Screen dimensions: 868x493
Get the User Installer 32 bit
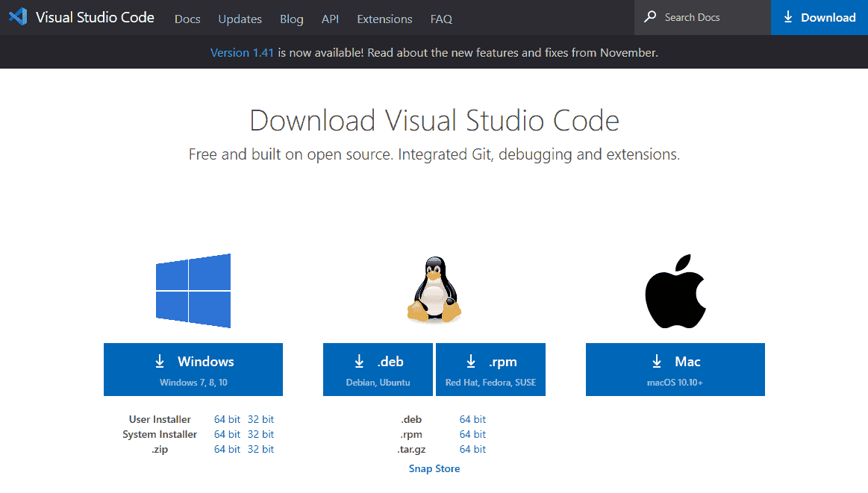pos(260,419)
